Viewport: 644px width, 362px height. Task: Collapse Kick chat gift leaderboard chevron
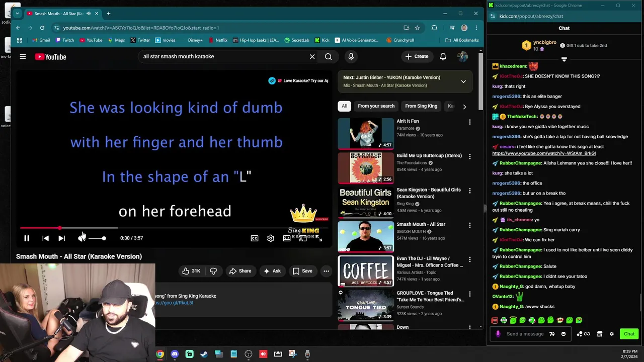point(564,59)
